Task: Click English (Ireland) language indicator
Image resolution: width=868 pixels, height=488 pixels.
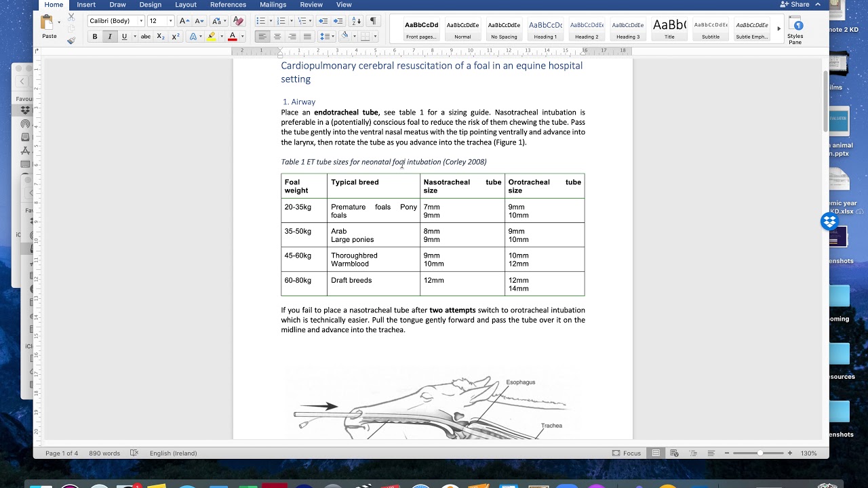Action: click(x=173, y=453)
